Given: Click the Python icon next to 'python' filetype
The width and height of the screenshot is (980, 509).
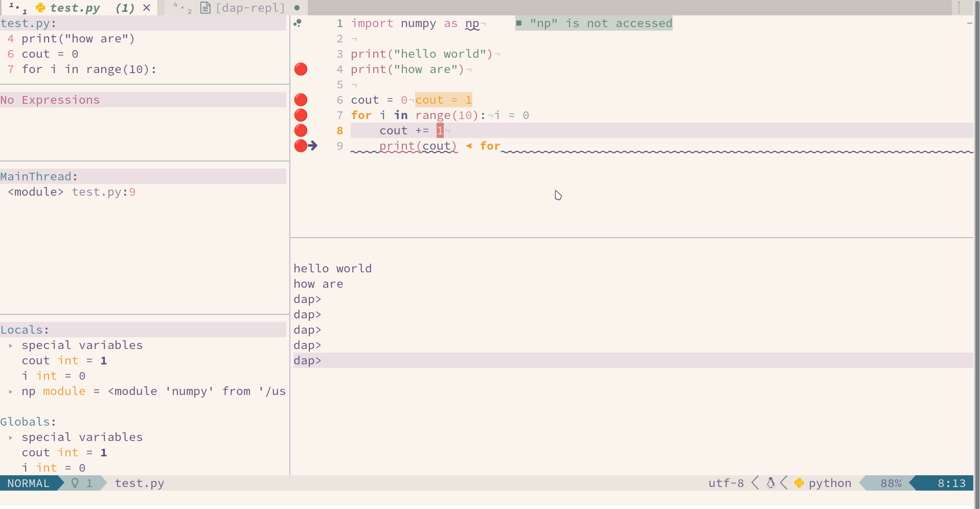Looking at the screenshot, I should tap(799, 483).
